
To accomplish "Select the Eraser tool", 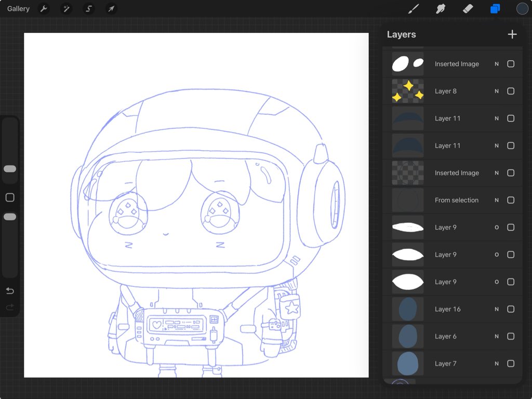I will tap(468, 9).
